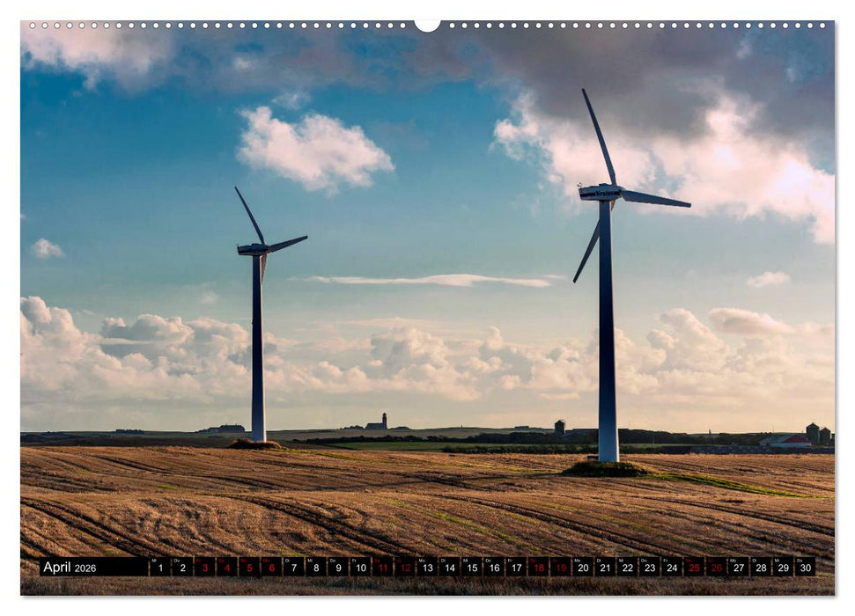Click the red weekend date 4

[x=228, y=568]
